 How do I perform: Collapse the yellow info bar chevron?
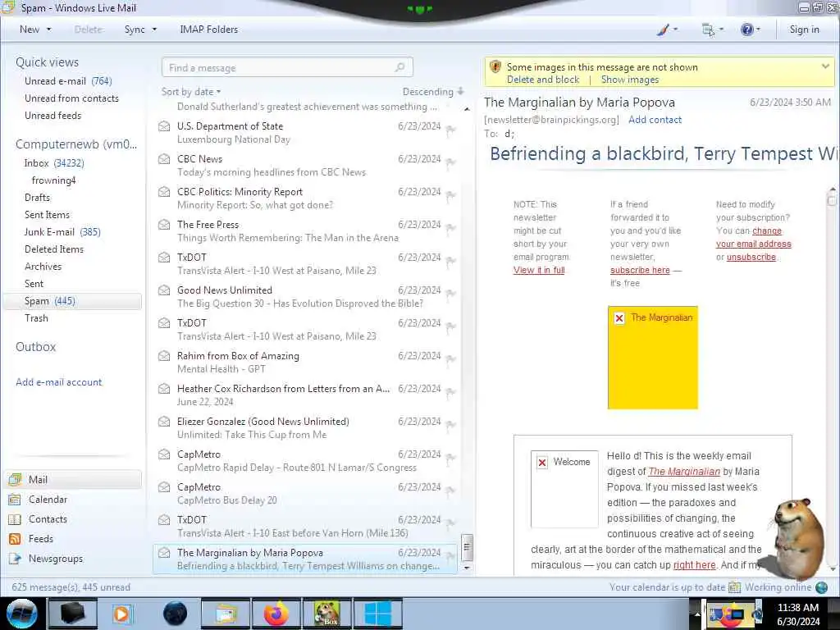click(825, 66)
